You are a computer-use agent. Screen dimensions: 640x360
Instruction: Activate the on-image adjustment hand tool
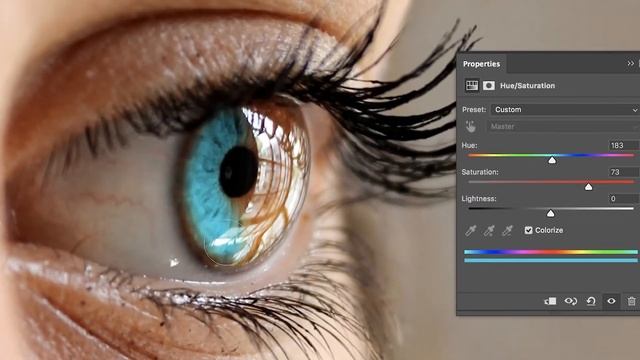[471, 127]
